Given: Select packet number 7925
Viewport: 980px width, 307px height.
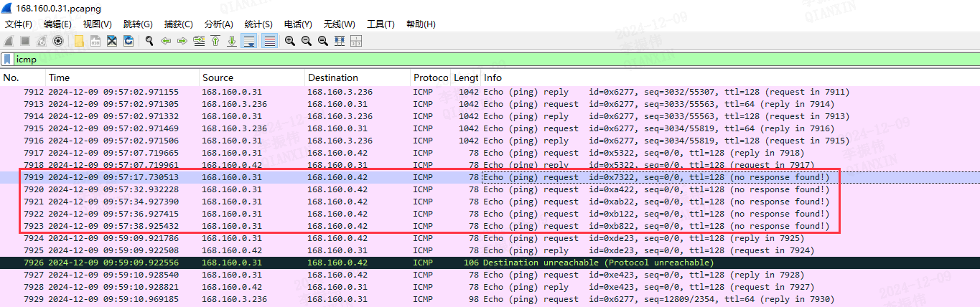Looking at the screenshot, I should [490, 250].
